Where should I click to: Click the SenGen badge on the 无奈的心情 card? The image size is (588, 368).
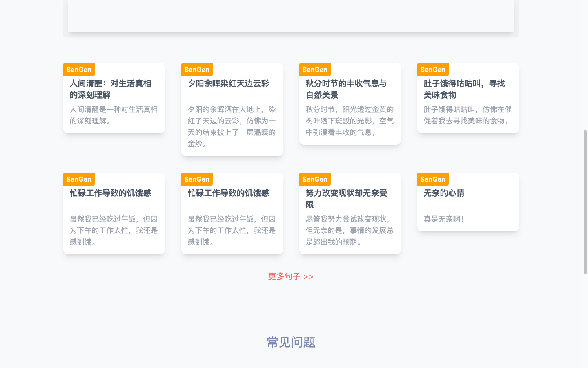point(433,179)
